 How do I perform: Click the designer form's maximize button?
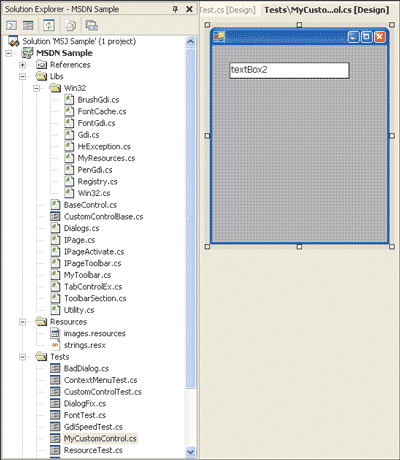[367, 37]
